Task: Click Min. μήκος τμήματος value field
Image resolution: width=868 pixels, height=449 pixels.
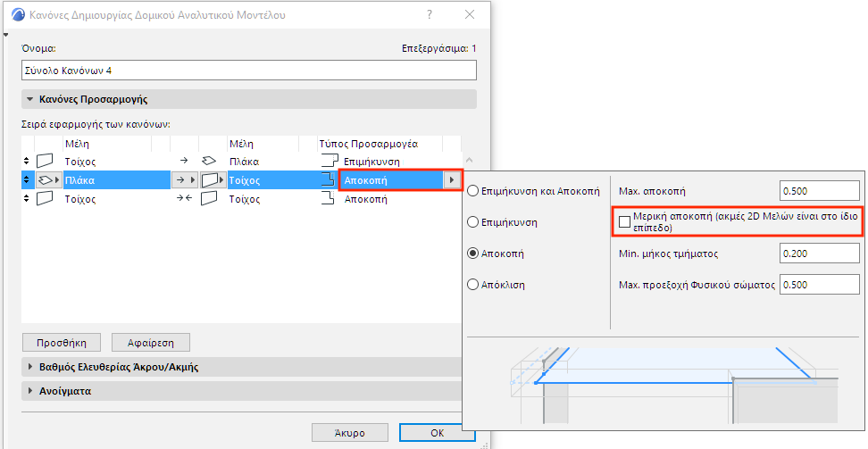Action: click(819, 254)
